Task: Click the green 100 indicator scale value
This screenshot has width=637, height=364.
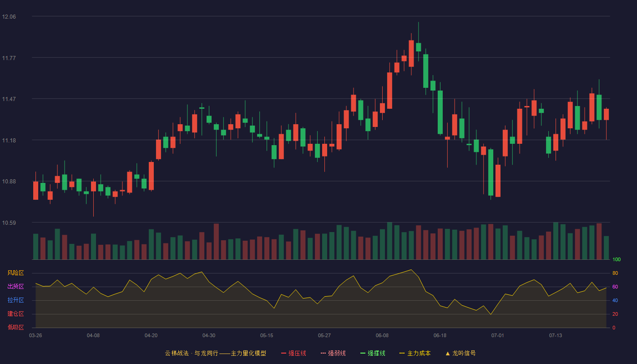Action: tap(617, 260)
